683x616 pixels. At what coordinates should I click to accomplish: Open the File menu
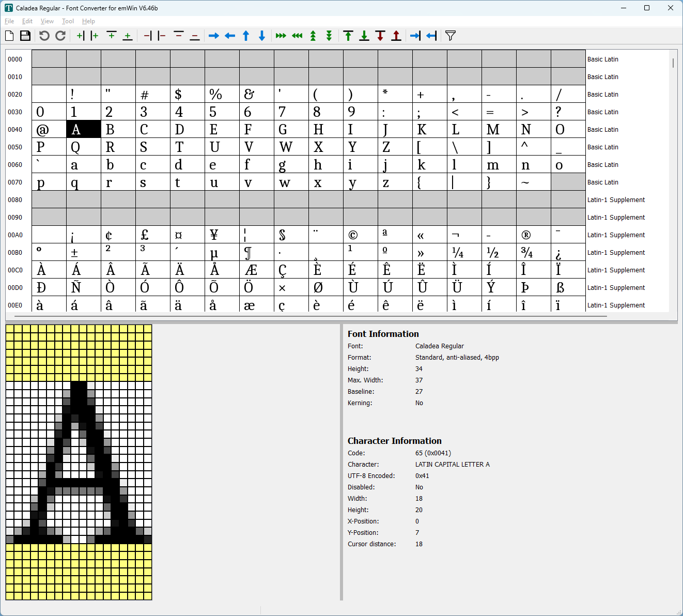(9, 21)
